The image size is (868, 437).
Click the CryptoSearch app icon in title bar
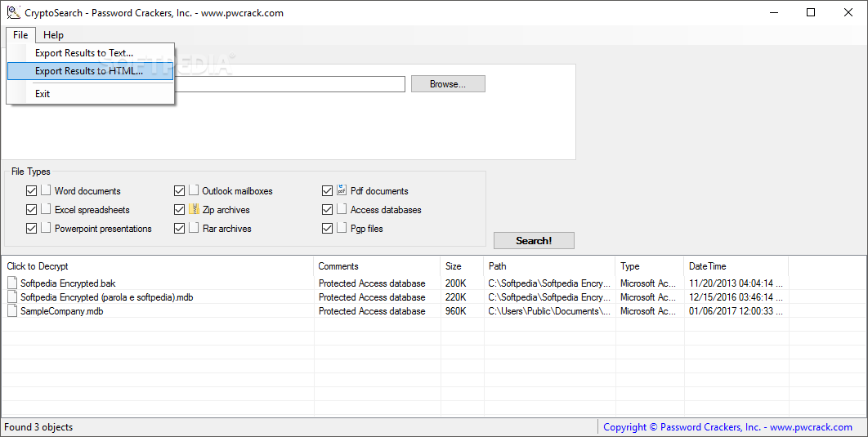pyautogui.click(x=13, y=12)
